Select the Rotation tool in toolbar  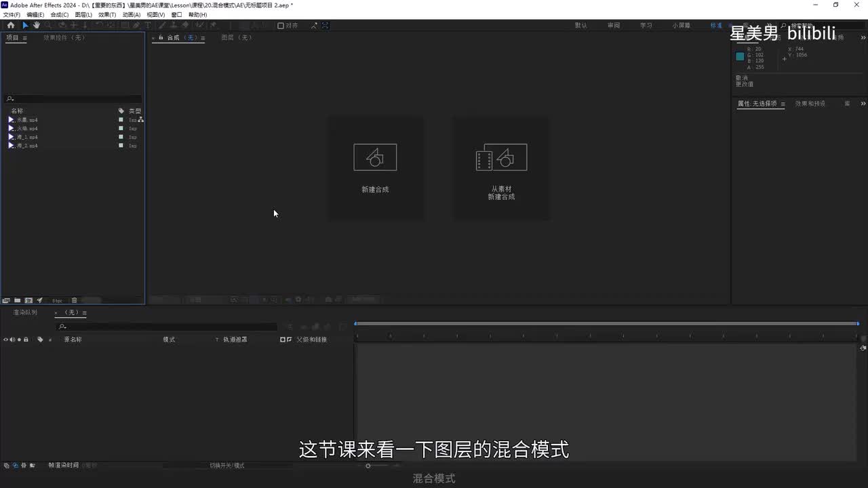point(99,25)
